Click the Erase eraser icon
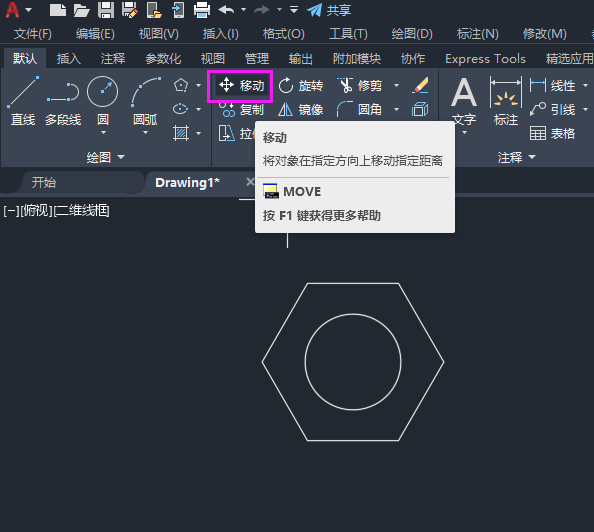This screenshot has width=594, height=532. click(420, 85)
